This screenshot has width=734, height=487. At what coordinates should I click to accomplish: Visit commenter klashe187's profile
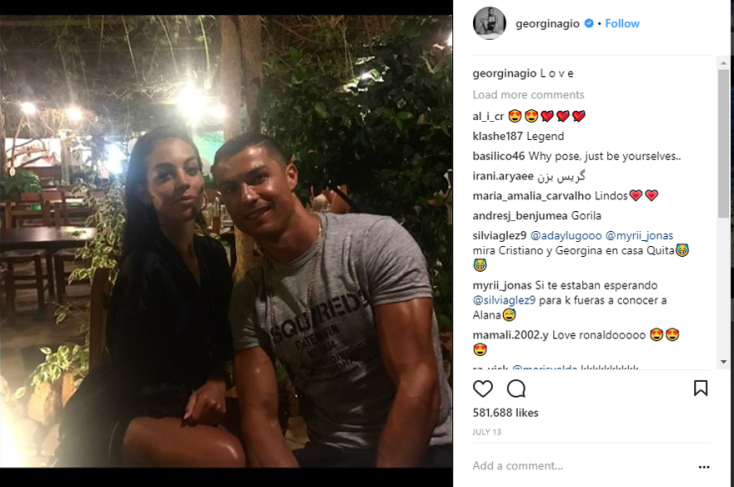498,136
